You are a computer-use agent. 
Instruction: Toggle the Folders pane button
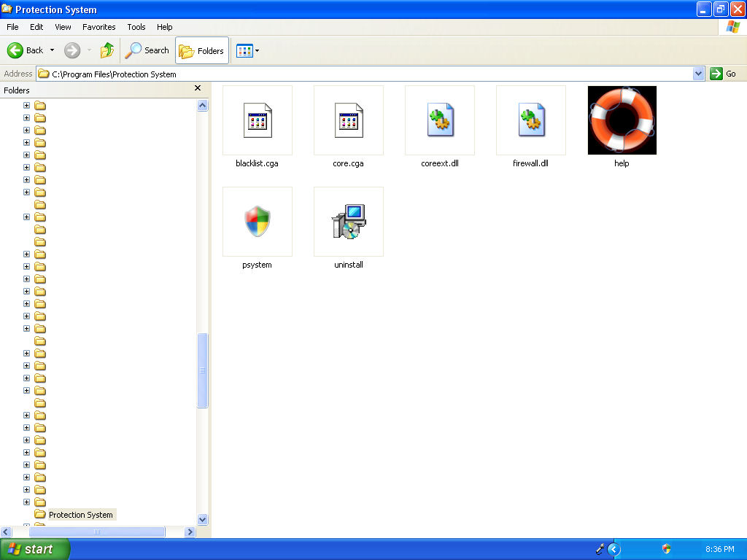pyautogui.click(x=202, y=50)
